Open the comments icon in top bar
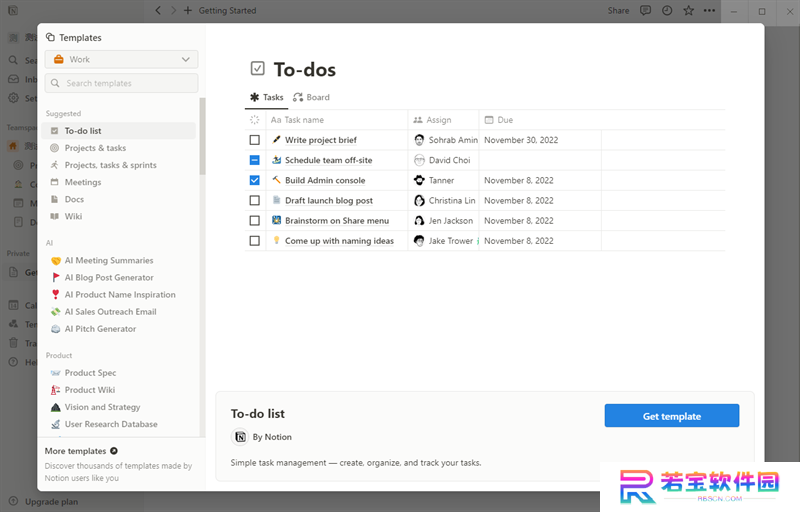 [x=645, y=10]
